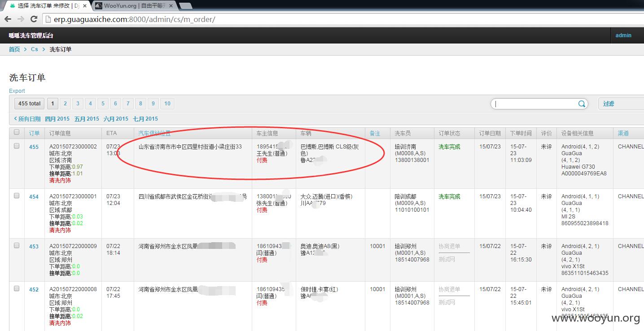Open order 454 link
The image size is (644, 331).
click(34, 197)
